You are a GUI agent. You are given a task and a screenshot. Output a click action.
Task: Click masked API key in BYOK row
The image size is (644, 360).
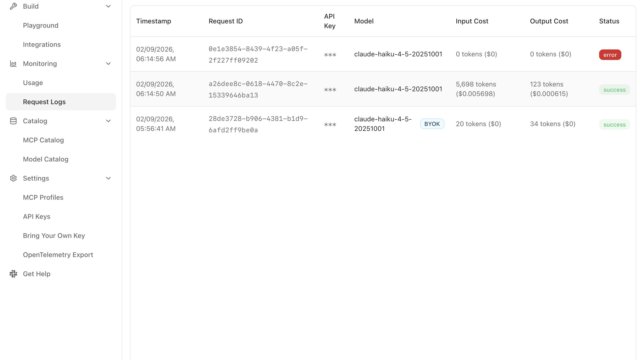point(330,124)
